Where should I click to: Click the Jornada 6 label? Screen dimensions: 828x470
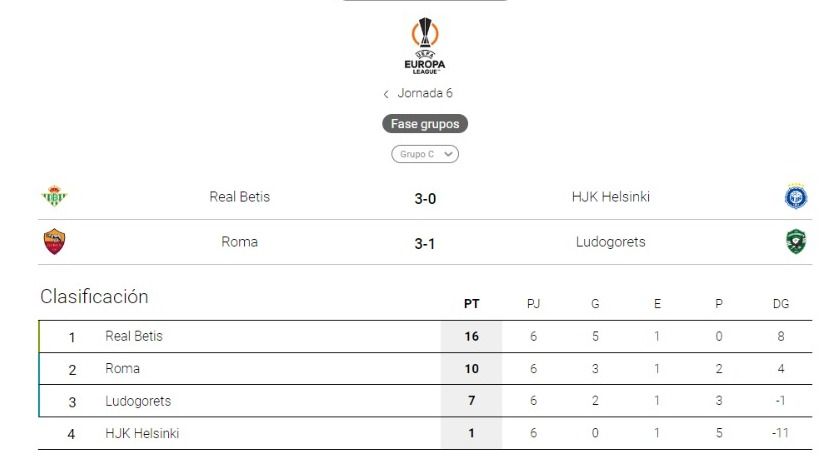425,93
